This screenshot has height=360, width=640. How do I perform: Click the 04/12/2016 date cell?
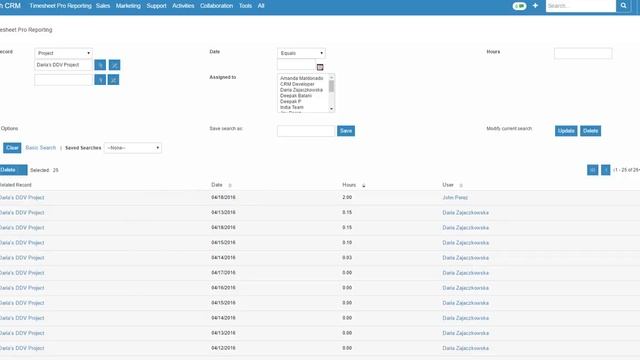pyautogui.click(x=223, y=348)
